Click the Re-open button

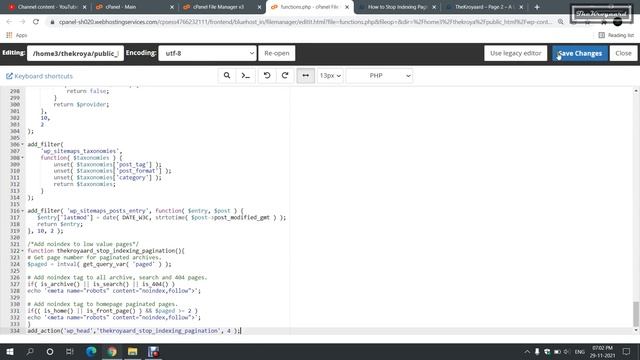pyautogui.click(x=277, y=53)
